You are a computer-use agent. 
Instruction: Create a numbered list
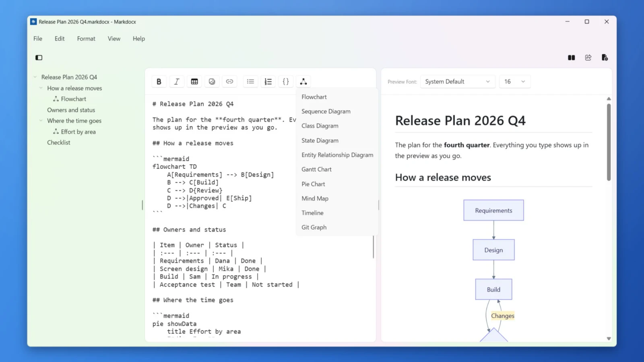point(268,82)
